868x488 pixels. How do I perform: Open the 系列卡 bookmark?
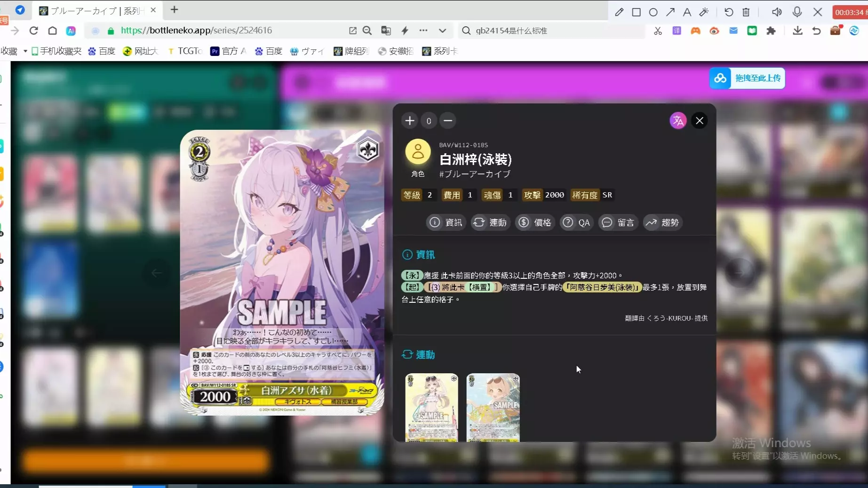pyautogui.click(x=440, y=51)
